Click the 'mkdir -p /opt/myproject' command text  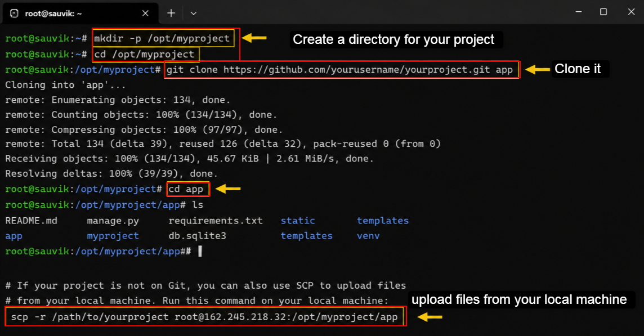tap(162, 39)
